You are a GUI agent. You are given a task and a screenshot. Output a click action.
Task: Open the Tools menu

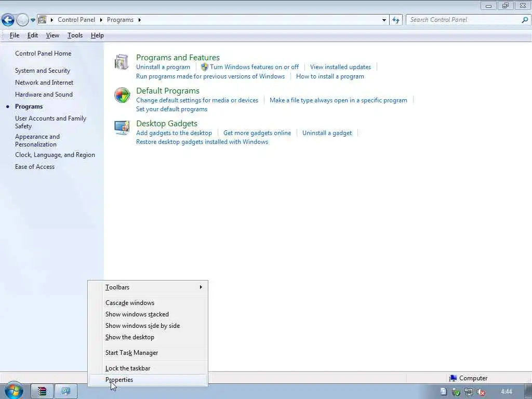[x=75, y=35]
